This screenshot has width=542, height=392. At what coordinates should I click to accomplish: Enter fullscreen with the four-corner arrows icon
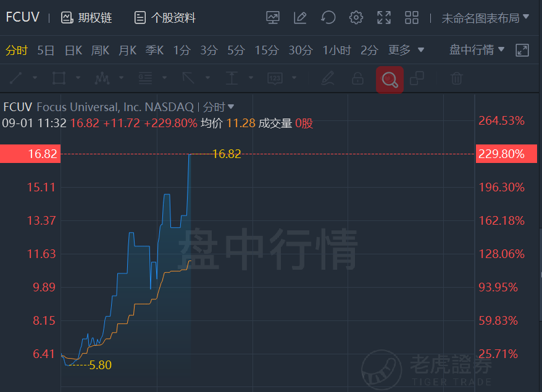[384, 18]
